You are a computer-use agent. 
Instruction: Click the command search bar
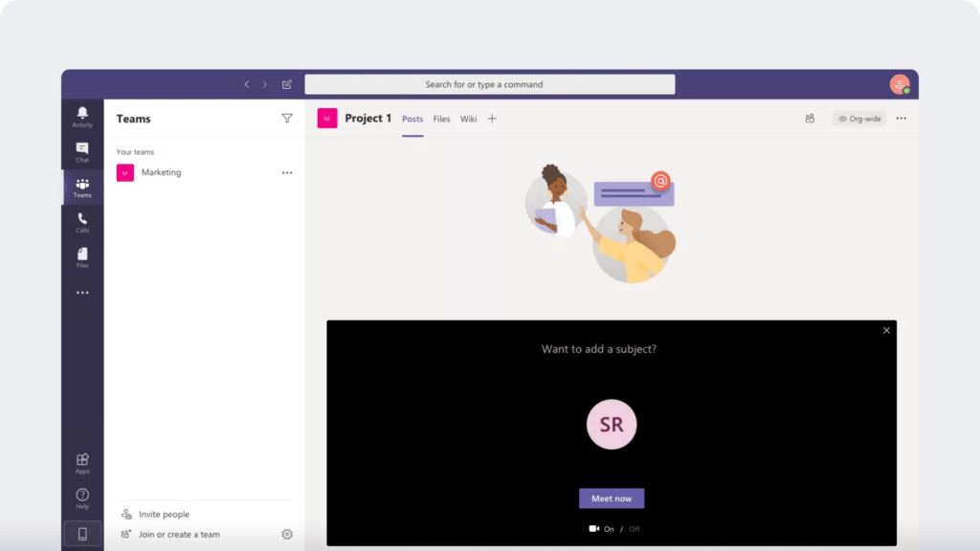click(489, 84)
